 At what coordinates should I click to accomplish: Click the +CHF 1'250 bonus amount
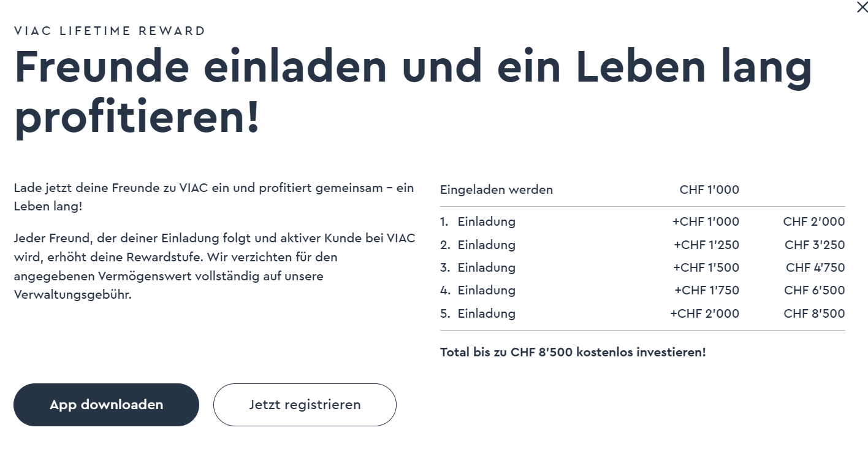(706, 245)
